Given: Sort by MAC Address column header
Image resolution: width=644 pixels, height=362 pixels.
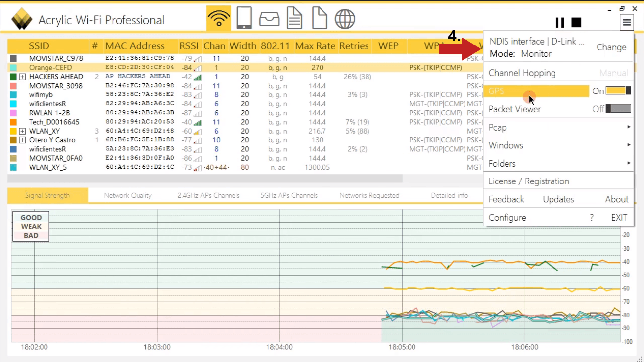Looking at the screenshot, I should coord(135,46).
